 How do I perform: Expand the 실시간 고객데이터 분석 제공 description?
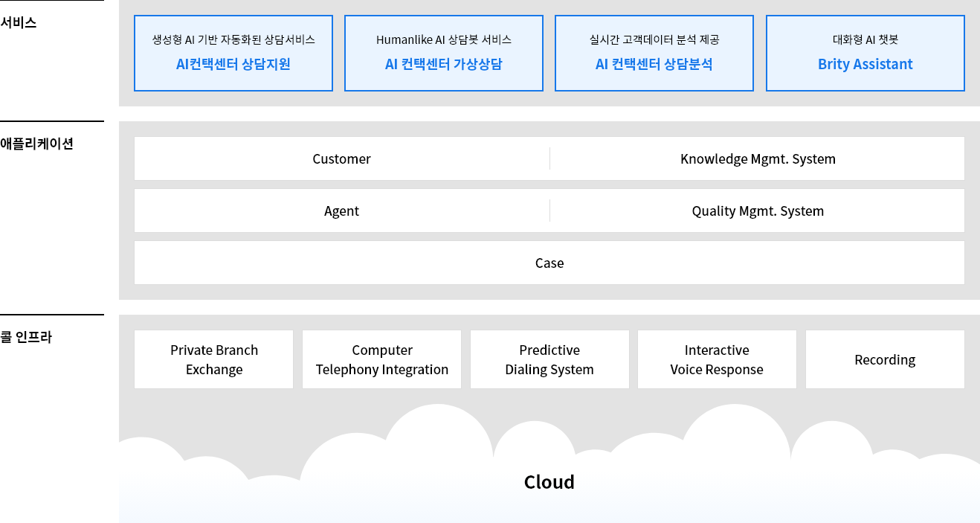(654, 39)
